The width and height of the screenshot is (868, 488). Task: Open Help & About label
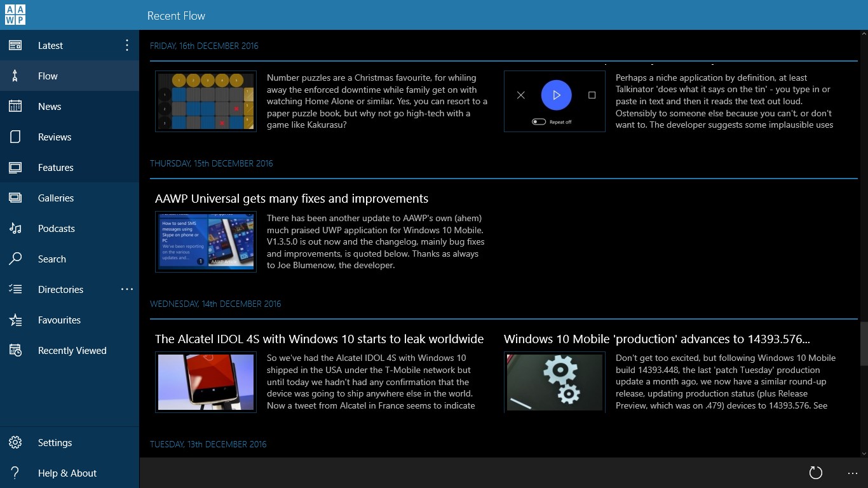[67, 473]
